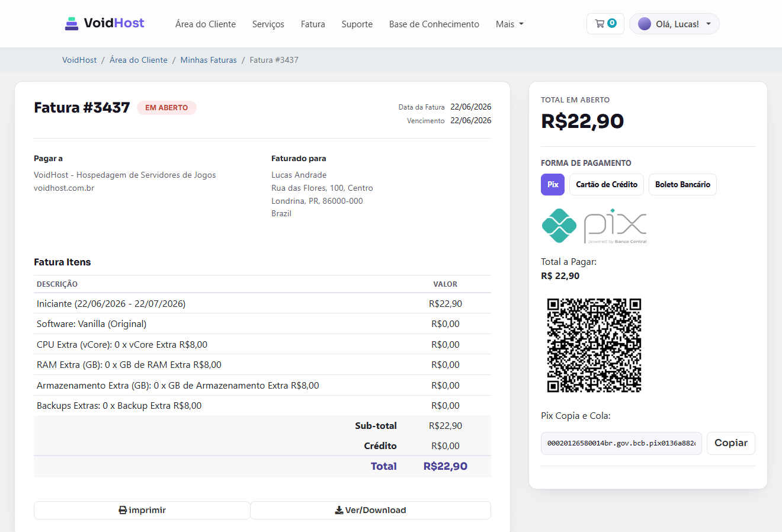Image resolution: width=782 pixels, height=532 pixels.
Task: Expand the Mais dropdown menu
Action: coord(509,24)
